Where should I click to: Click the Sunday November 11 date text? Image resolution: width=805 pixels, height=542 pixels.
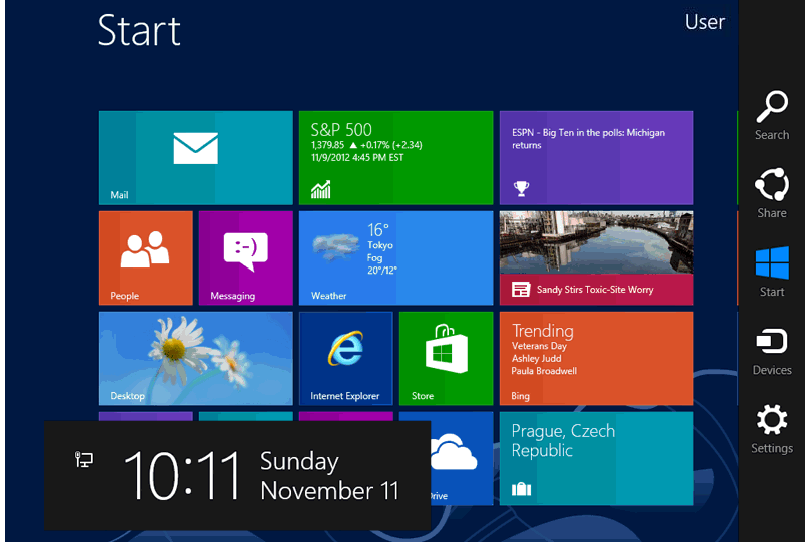pyautogui.click(x=329, y=476)
